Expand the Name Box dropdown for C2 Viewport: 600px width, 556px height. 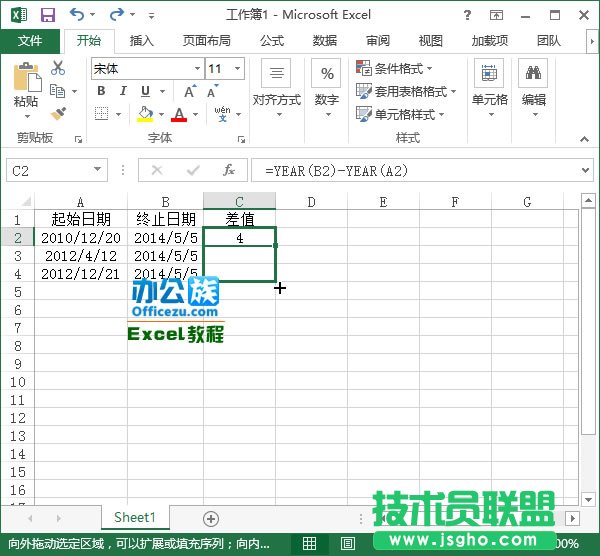click(98, 171)
